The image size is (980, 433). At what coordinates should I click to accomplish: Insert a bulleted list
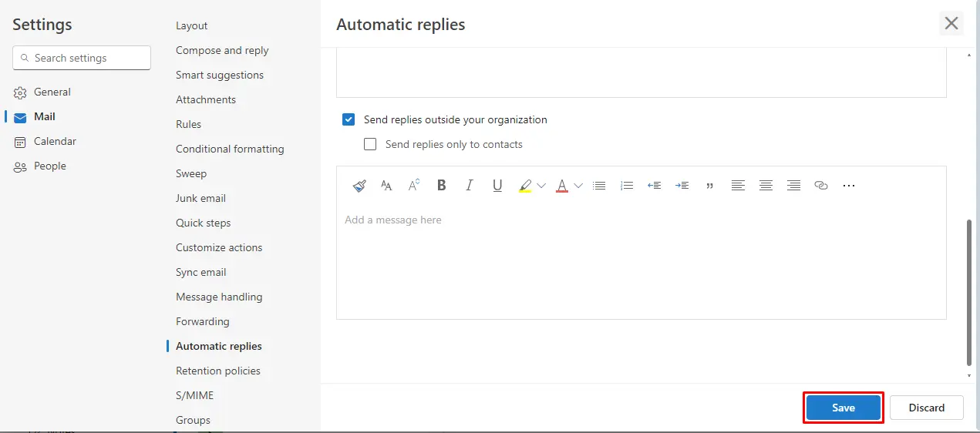(x=599, y=186)
